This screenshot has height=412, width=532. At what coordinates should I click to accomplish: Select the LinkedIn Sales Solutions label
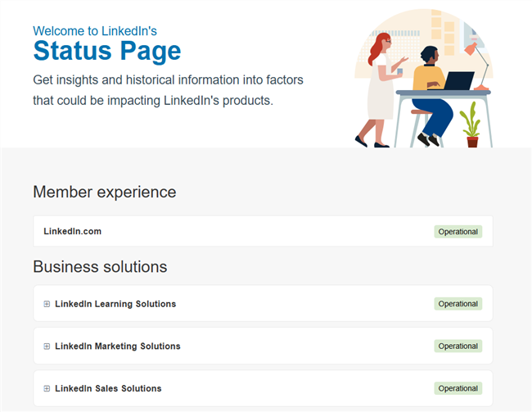coord(108,388)
